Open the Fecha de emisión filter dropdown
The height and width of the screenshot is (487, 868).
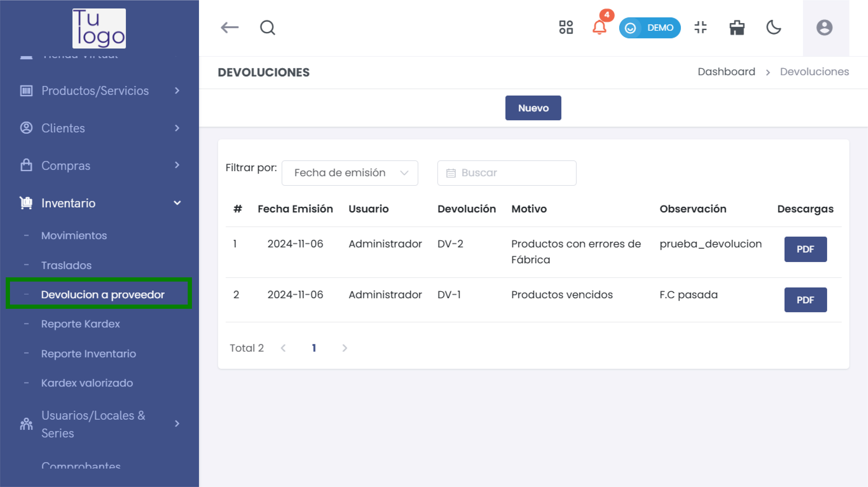(350, 173)
